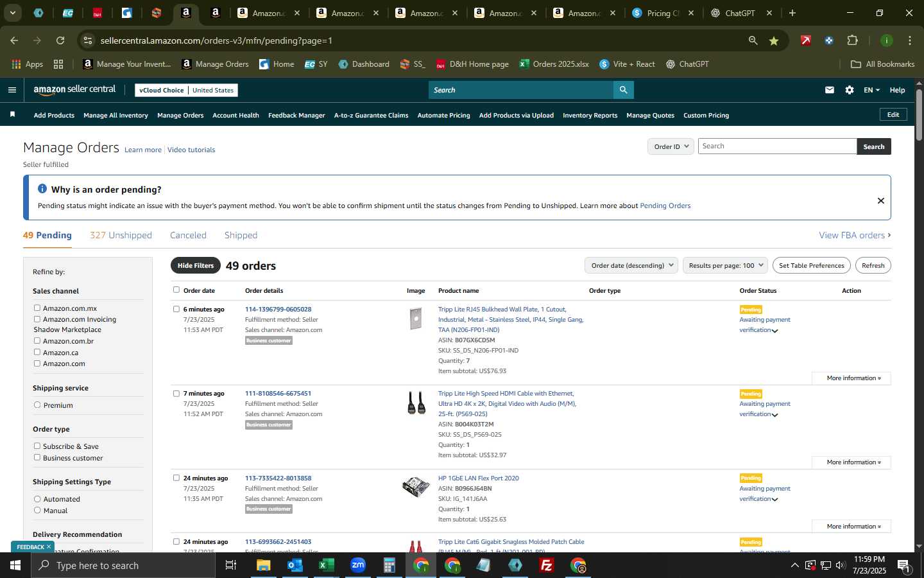The height and width of the screenshot is (578, 924).
Task: Open Seller Central hamburger menu
Action: 12,90
